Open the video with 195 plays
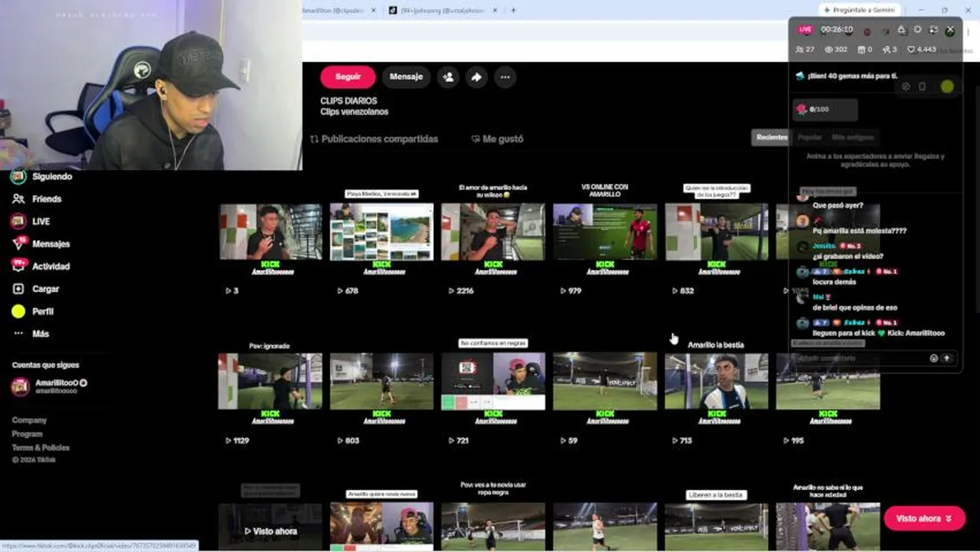 (828, 381)
